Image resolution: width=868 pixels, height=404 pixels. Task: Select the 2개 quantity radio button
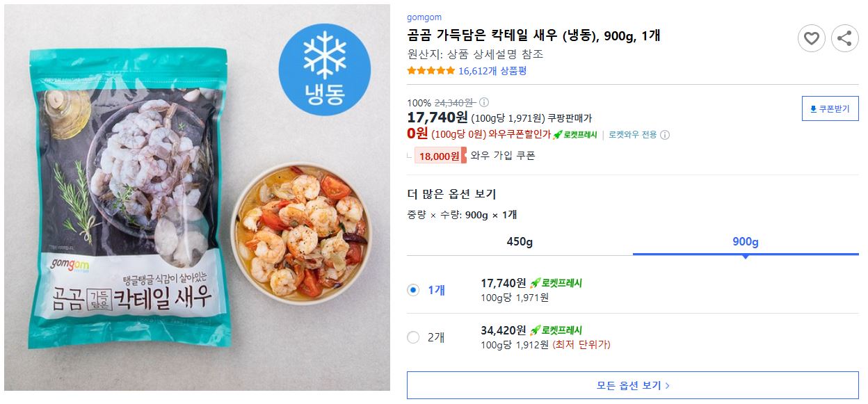coord(415,337)
